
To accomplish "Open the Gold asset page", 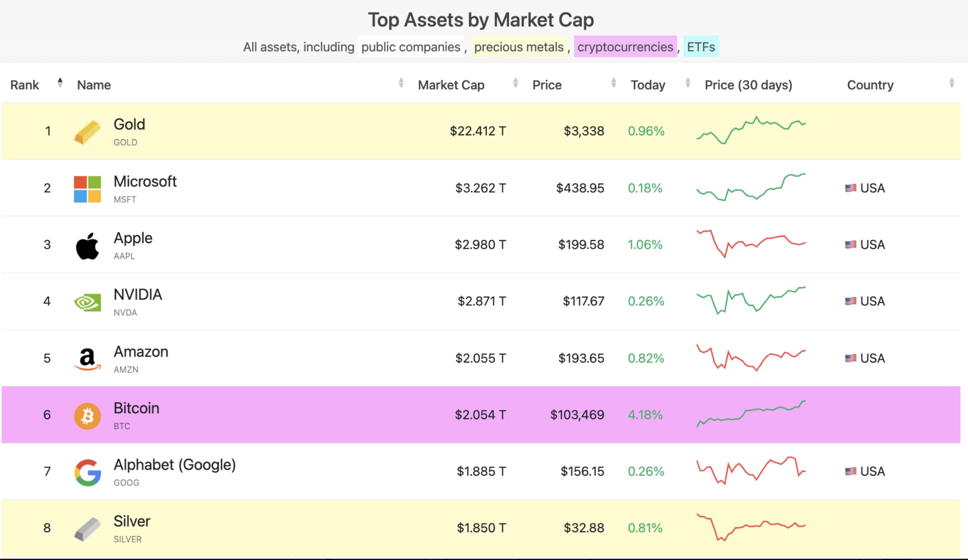I will 129,124.
